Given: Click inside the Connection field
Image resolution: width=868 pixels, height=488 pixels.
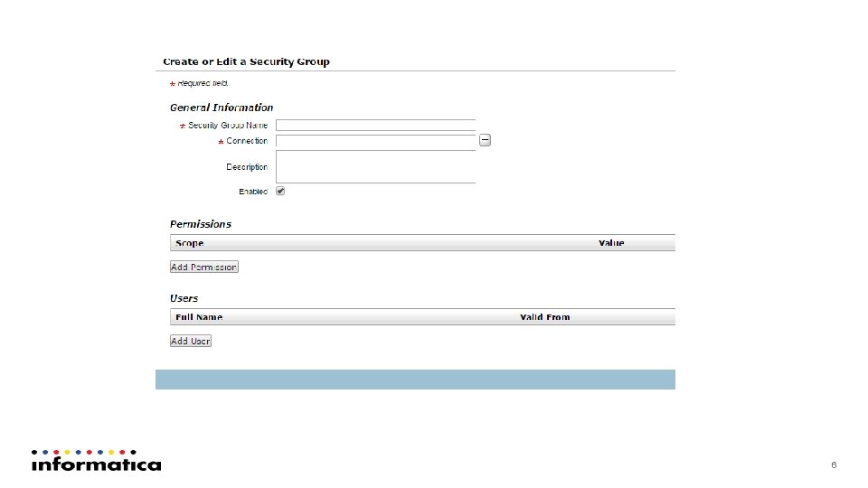Looking at the screenshot, I should coord(375,142).
